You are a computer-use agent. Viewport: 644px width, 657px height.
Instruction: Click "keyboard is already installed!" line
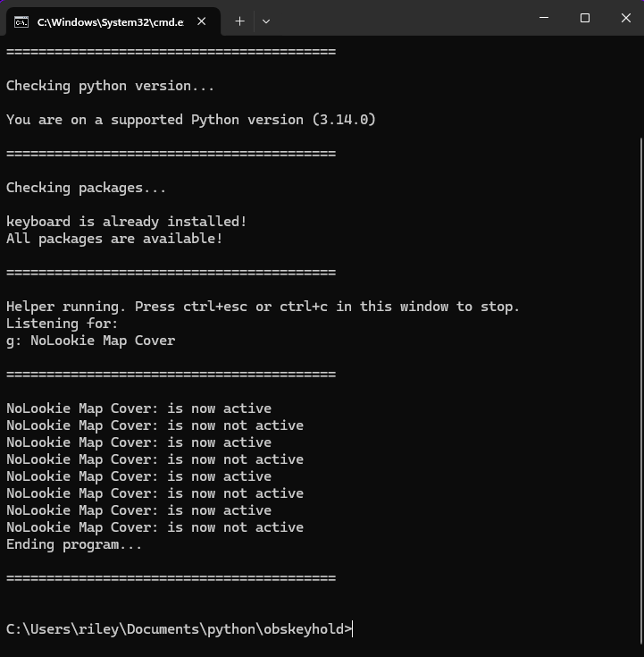126,222
